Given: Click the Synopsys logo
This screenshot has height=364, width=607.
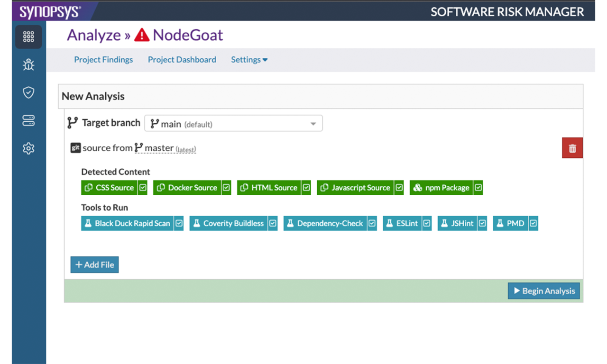Looking at the screenshot, I should [x=50, y=11].
